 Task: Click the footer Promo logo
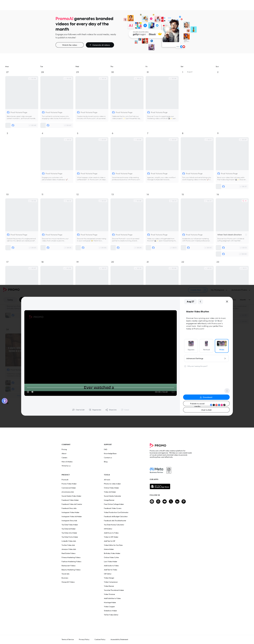[158, 445]
